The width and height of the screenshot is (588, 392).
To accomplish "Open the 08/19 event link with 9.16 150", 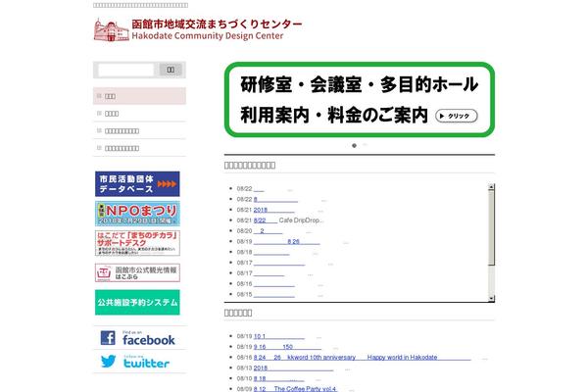I will [287, 347].
